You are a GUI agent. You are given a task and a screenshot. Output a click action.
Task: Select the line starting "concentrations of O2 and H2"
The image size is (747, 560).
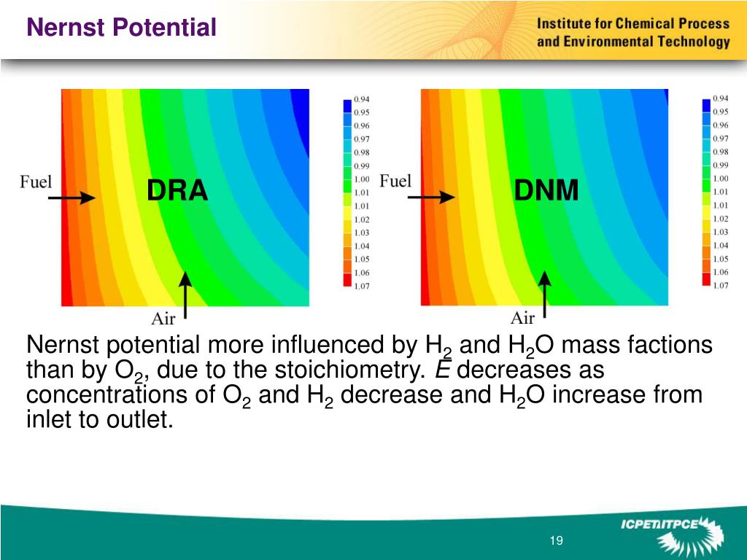365,395
